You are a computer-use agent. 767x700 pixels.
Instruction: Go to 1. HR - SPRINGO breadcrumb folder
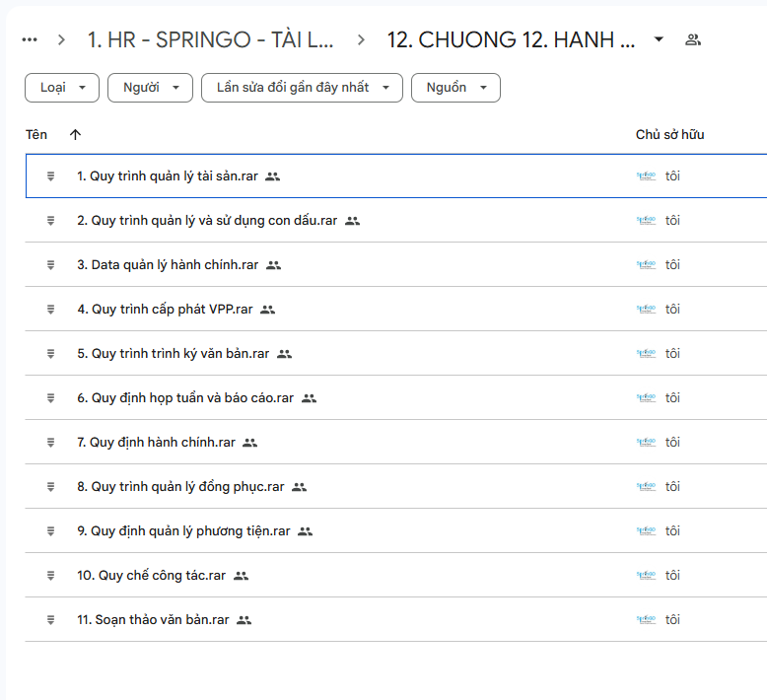210,40
